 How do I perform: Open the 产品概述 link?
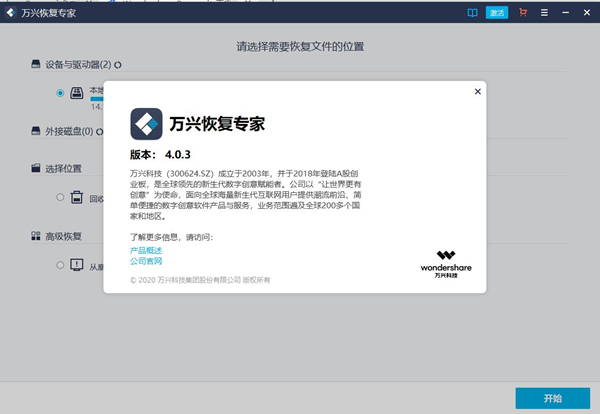coord(146,249)
